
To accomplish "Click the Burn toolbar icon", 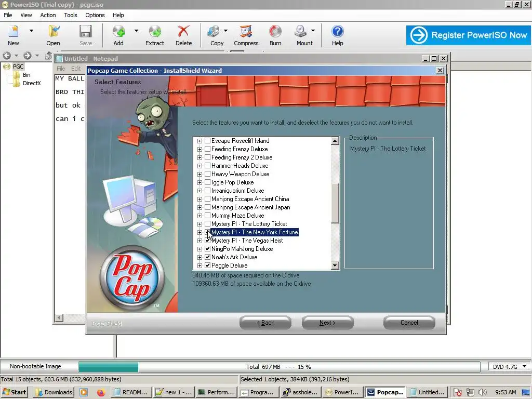I will (x=275, y=35).
